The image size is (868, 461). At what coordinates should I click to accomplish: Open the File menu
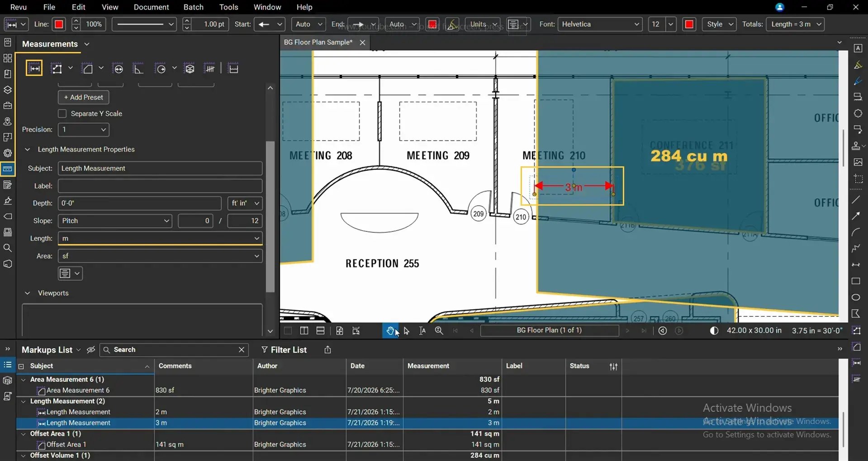pyautogui.click(x=49, y=7)
